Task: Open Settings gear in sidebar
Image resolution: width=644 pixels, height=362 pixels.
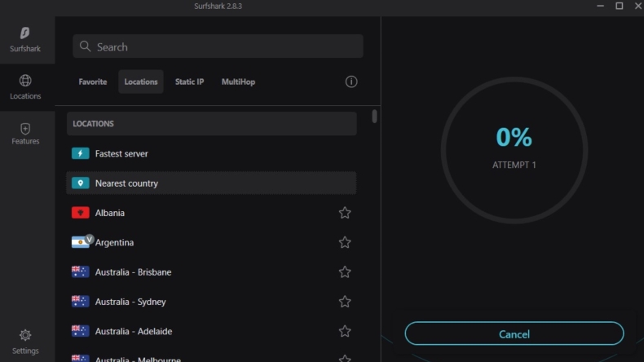Action: (x=25, y=341)
